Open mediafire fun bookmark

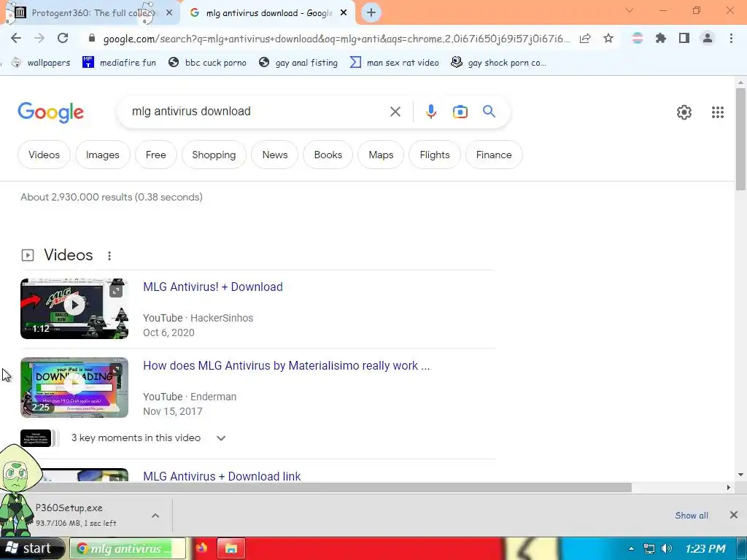point(119,63)
